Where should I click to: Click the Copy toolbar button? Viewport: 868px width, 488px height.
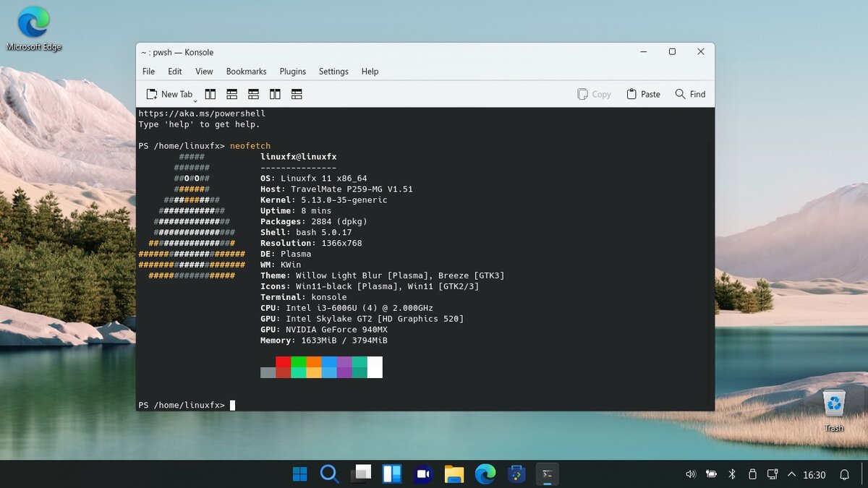click(x=595, y=94)
